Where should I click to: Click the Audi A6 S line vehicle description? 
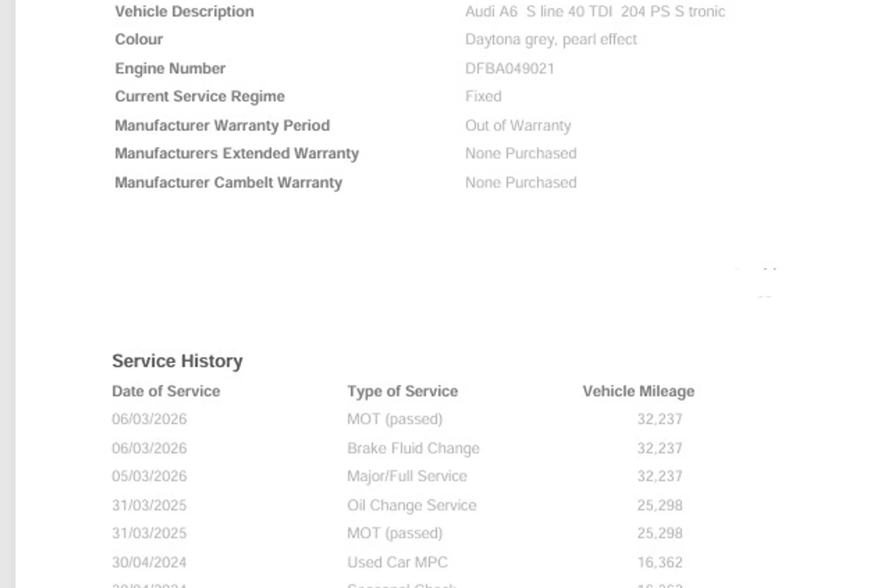tap(595, 11)
